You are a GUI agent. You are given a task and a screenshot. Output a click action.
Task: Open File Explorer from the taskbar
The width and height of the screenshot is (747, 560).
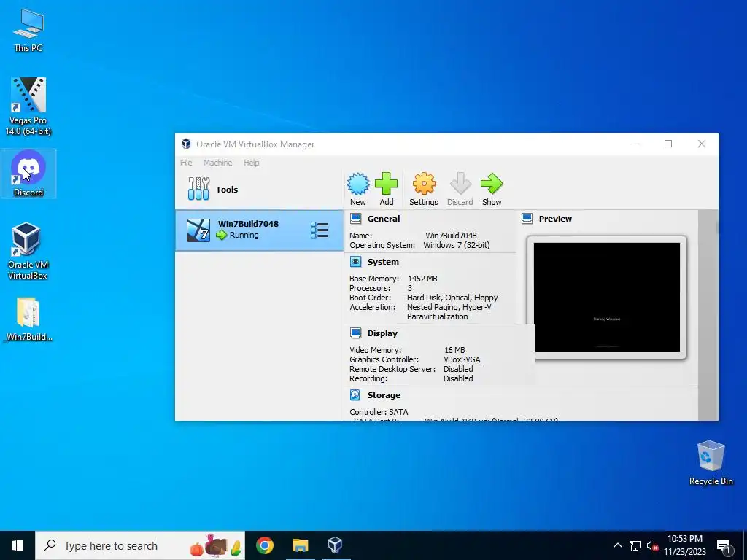300,545
